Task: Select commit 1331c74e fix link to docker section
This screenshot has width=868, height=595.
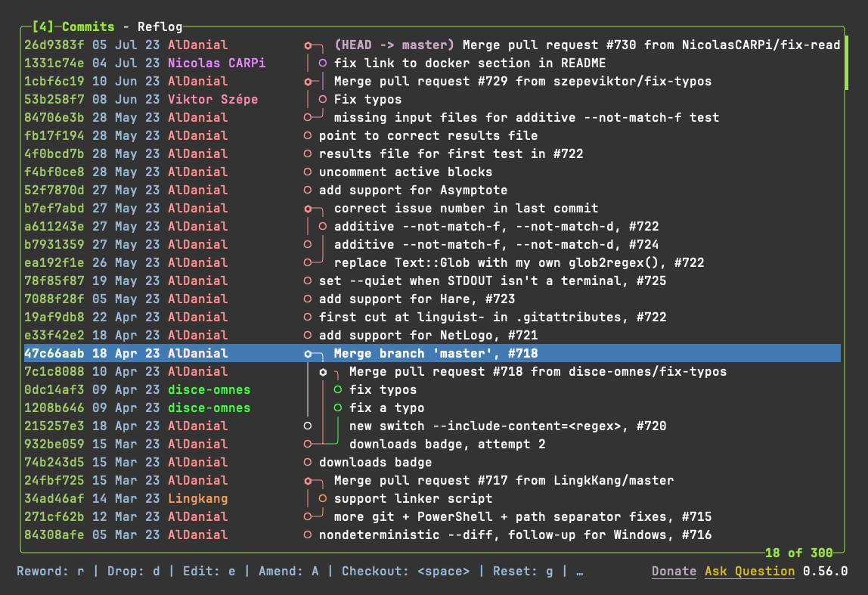Action: 432,63
